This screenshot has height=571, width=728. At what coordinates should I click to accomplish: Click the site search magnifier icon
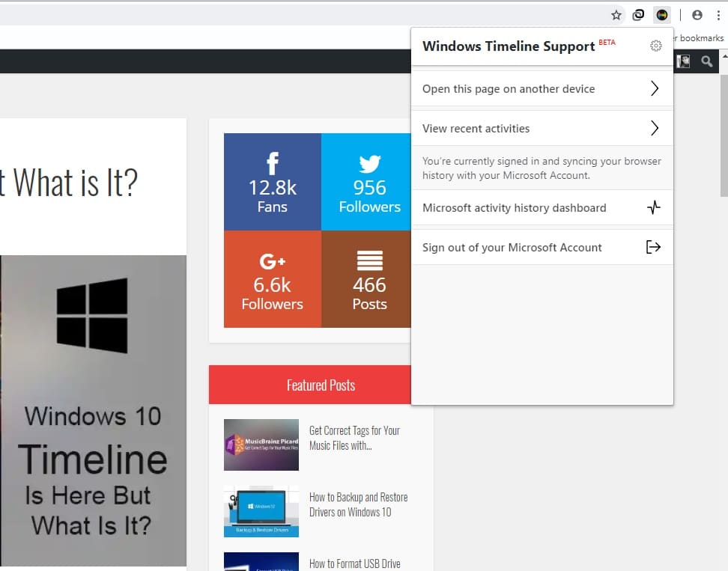[706, 61]
